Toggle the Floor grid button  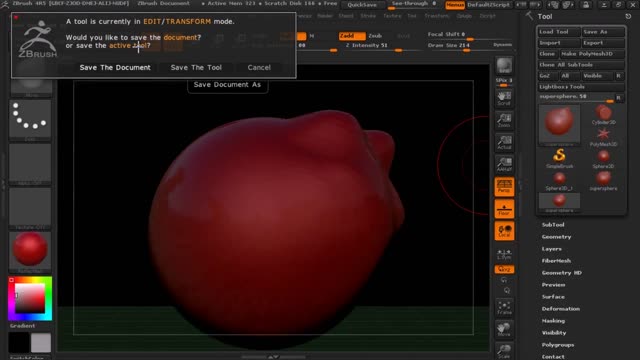tap(504, 209)
